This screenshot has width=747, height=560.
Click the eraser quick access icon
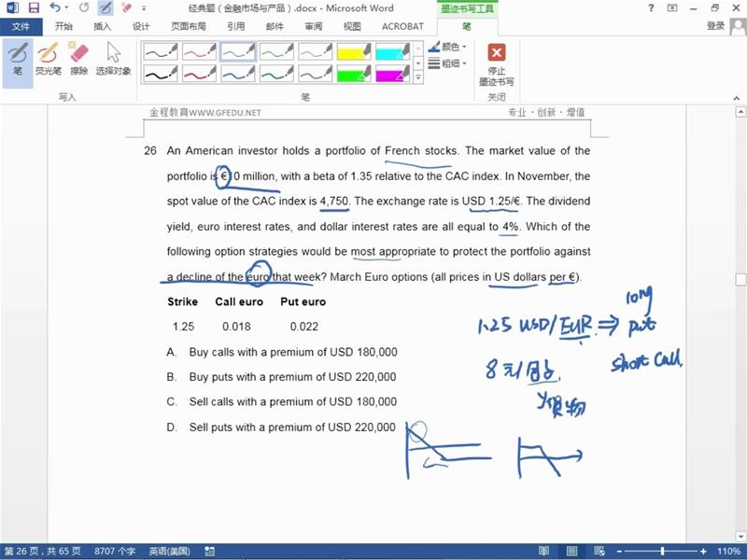click(x=126, y=8)
